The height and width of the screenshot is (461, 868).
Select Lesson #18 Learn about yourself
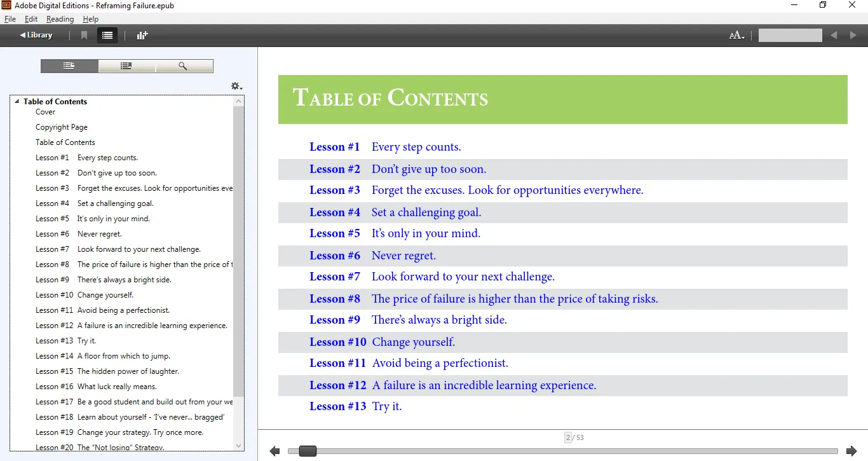click(130, 417)
